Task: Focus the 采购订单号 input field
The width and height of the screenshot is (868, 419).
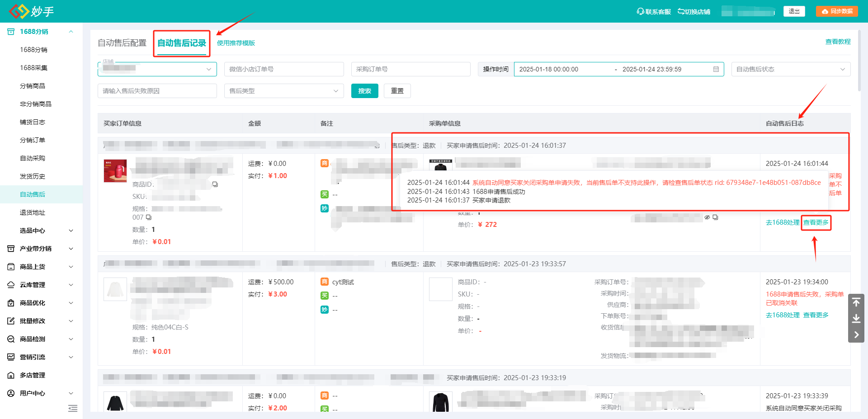Action: [x=410, y=69]
